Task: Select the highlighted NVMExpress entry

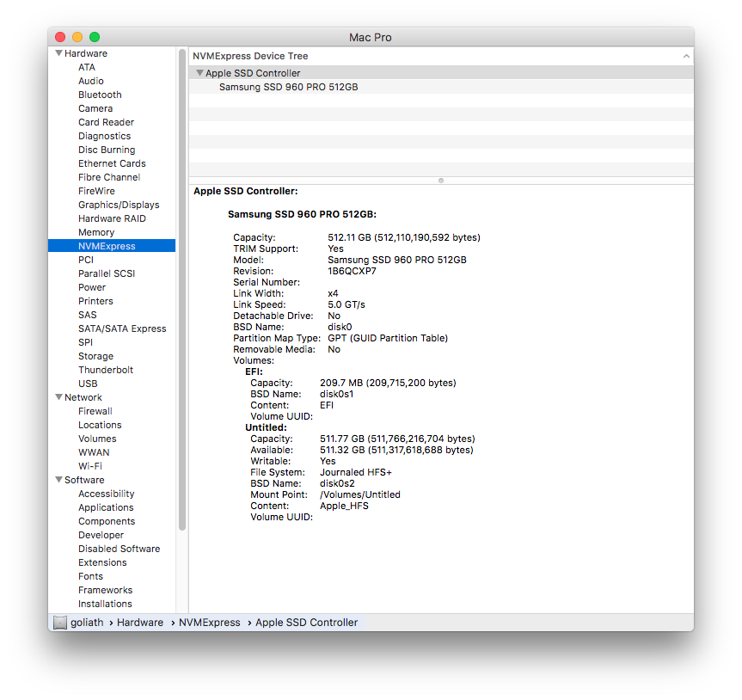Action: tap(112, 246)
